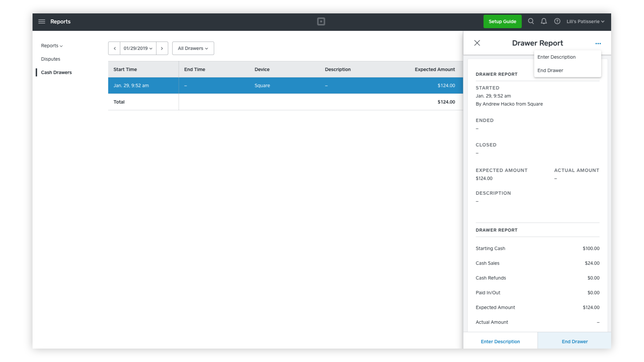644x362 pixels.
Task: Click the End Drawer button
Action: click(575, 341)
